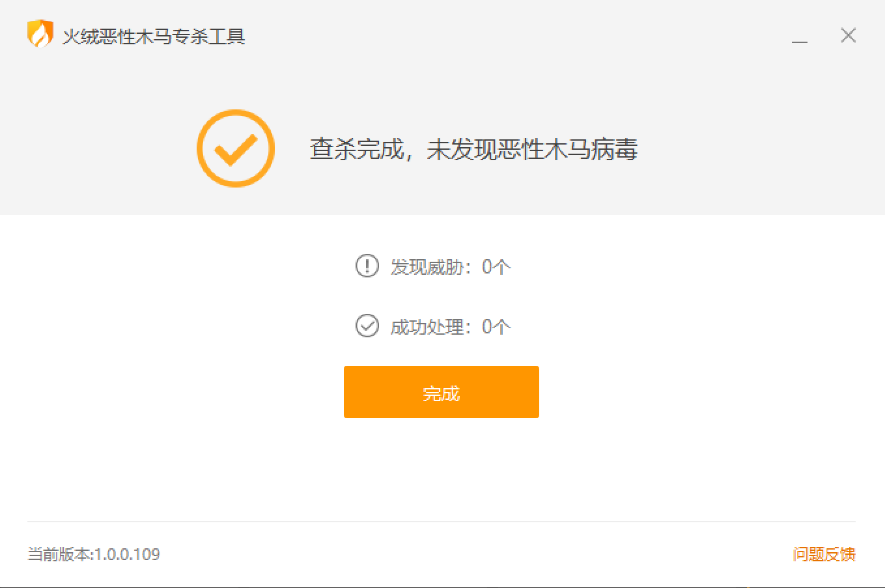Click the 发现威胁 label text
The height and width of the screenshot is (588, 885).
[427, 266]
